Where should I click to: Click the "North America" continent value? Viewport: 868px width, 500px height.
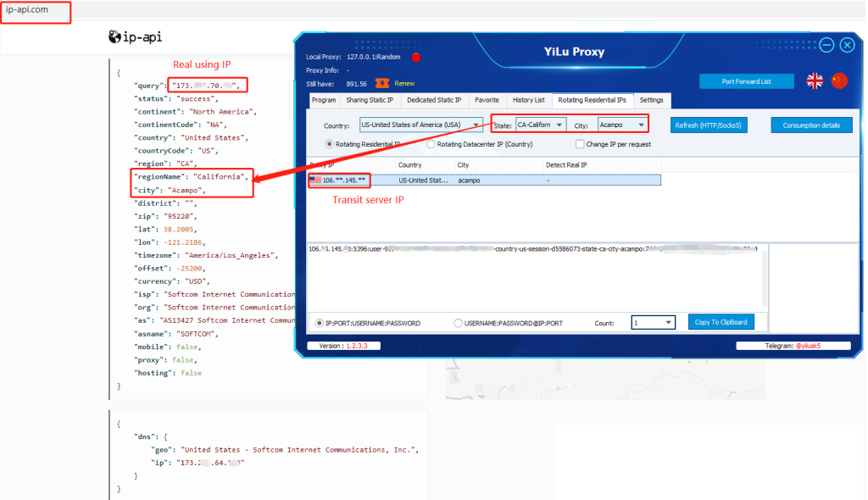click(223, 112)
